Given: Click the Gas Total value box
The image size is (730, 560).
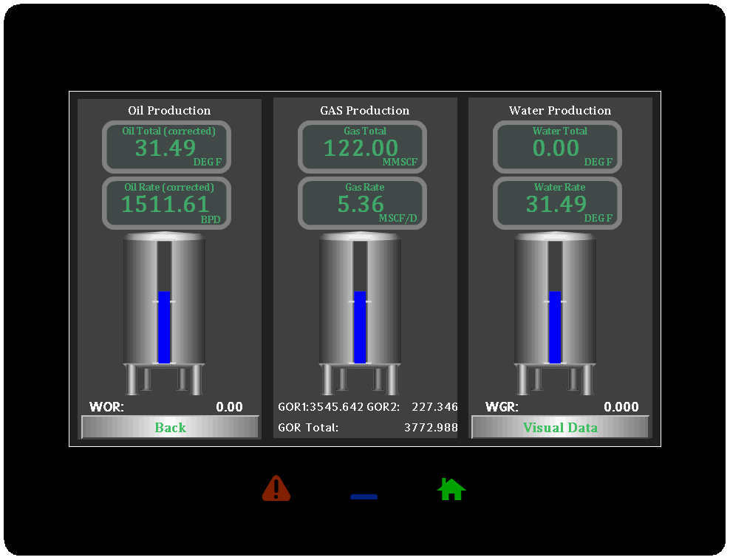Looking at the screenshot, I should tap(362, 147).
